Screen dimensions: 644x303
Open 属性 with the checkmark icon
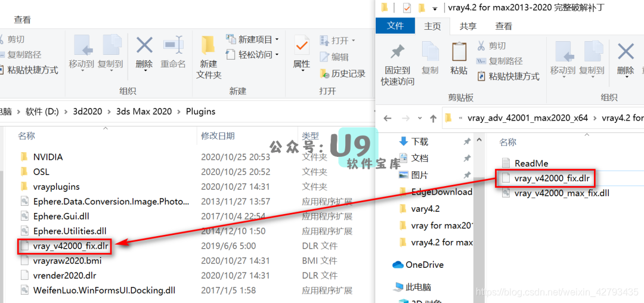[302, 53]
